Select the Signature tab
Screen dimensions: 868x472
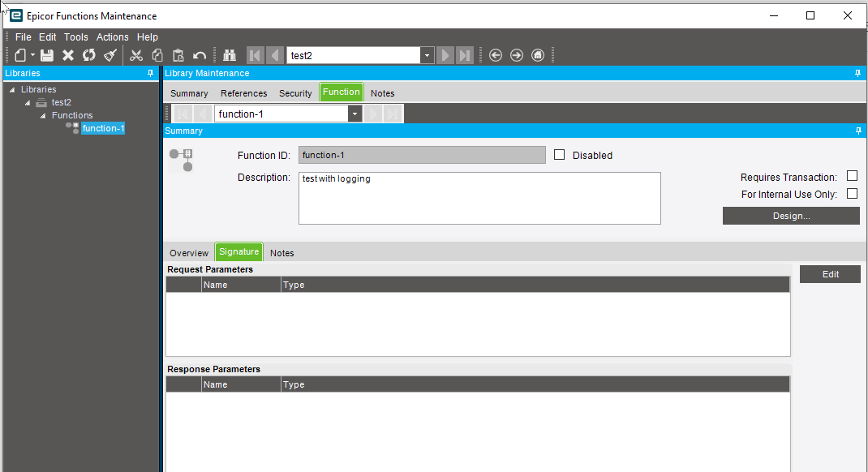click(238, 251)
